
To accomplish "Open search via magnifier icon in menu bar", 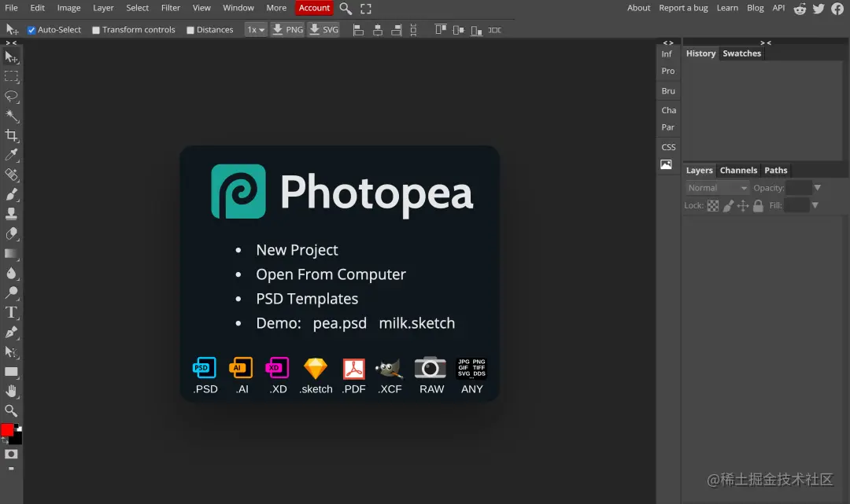I will 346,8.
